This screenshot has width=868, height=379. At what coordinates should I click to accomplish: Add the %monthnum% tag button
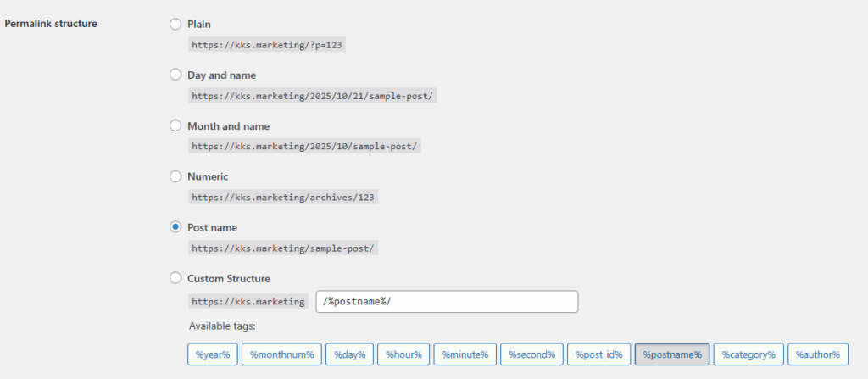[281, 354]
